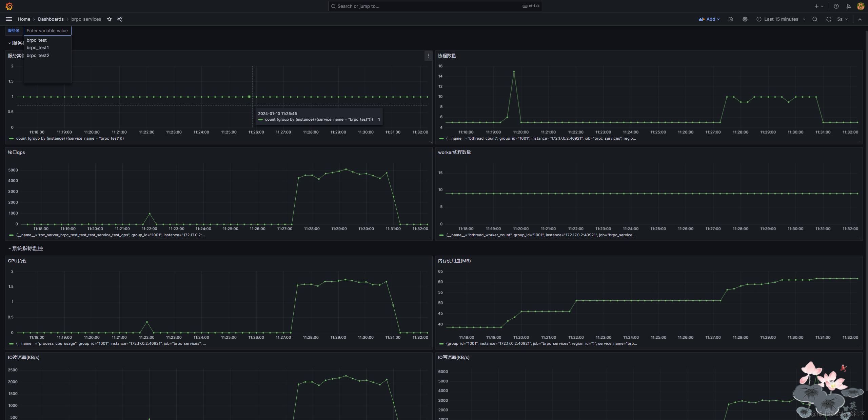868x420 pixels.
Task: Open the hamburger navigation menu
Action: [9, 19]
